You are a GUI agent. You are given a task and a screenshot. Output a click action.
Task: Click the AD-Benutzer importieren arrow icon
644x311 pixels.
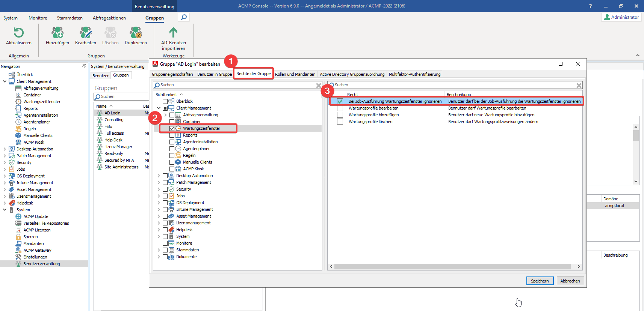173,33
